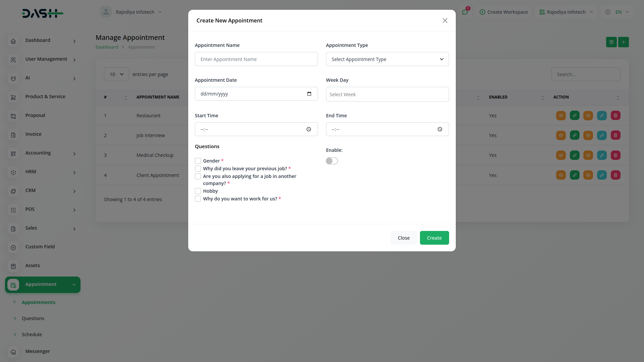The width and height of the screenshot is (644, 362).
Task: Check the Hobby question checkbox
Action: pyautogui.click(x=198, y=191)
